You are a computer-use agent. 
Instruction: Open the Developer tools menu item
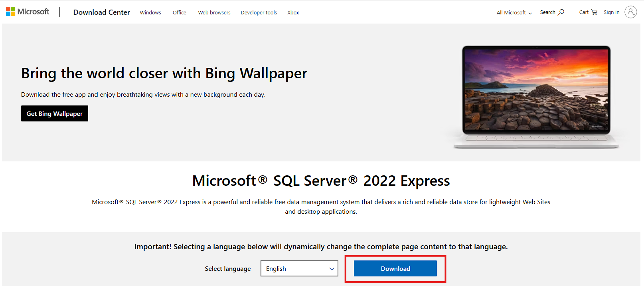[259, 13]
